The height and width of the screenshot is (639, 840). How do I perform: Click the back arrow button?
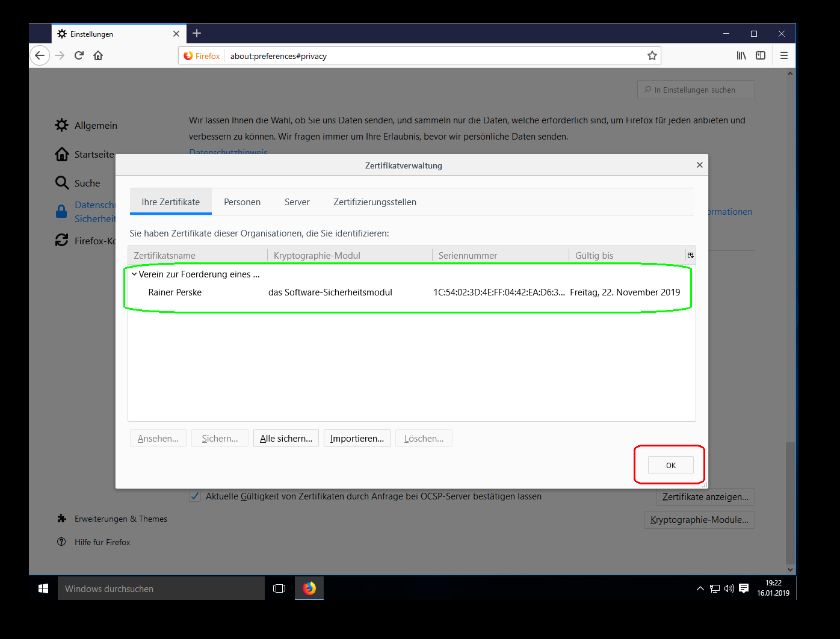40,55
